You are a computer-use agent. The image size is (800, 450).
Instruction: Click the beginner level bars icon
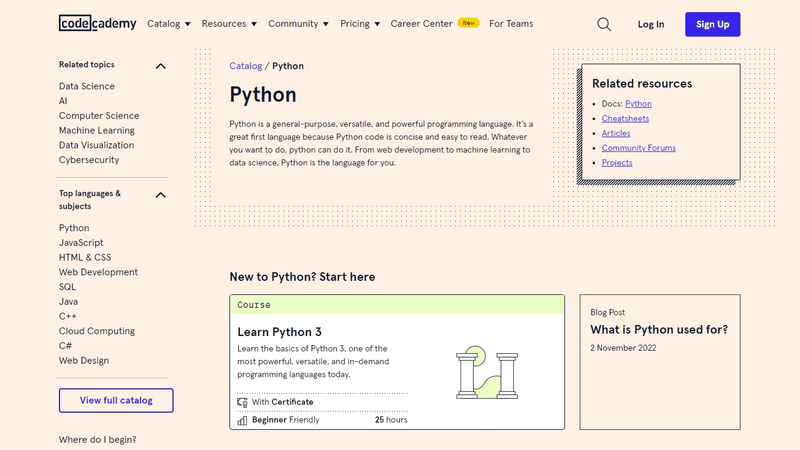(x=242, y=421)
